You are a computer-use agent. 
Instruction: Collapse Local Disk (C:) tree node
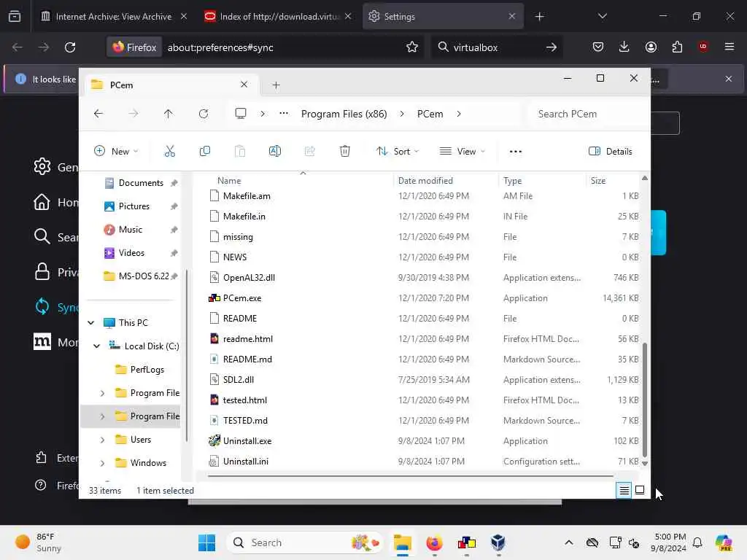(97, 346)
